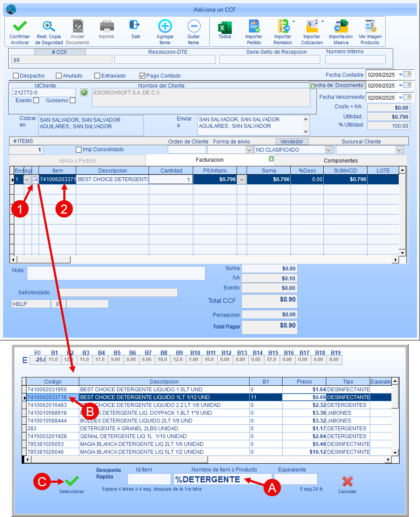Switch to the Facturacion tab
420x517 pixels.
click(210, 159)
